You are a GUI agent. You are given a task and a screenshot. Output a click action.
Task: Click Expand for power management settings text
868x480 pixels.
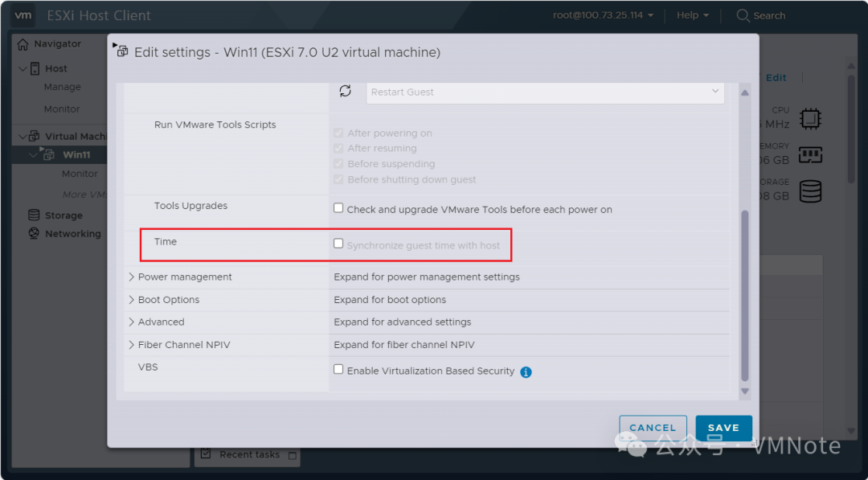click(x=427, y=277)
